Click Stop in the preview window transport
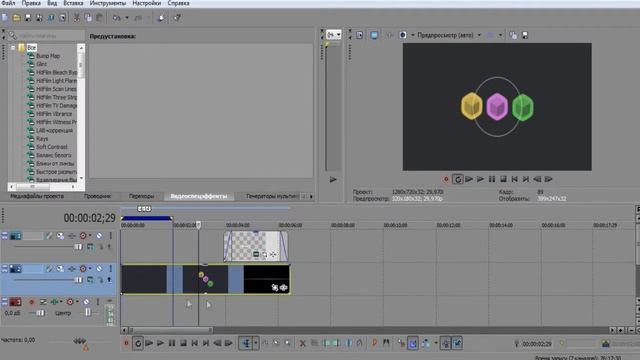 pyautogui.click(x=503, y=179)
